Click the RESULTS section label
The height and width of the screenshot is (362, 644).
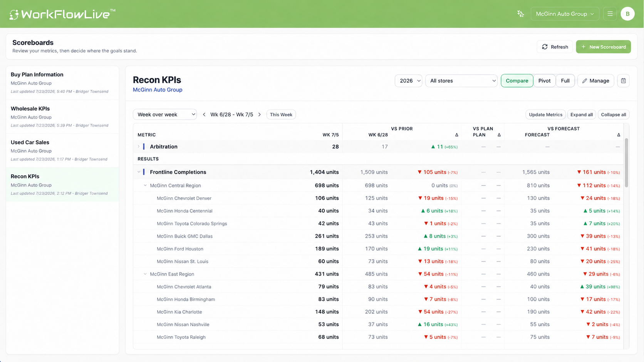(x=148, y=159)
